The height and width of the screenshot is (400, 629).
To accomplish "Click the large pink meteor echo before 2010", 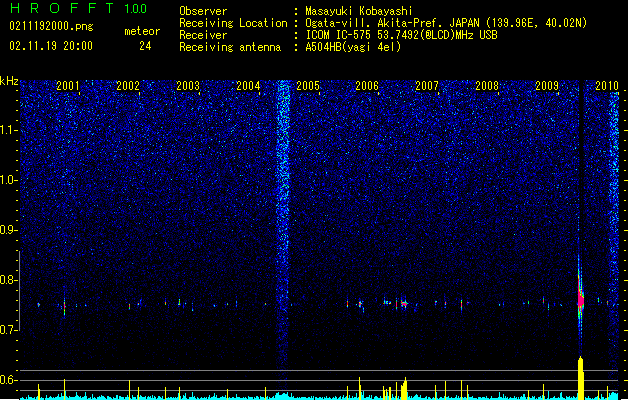I will click(x=580, y=299).
